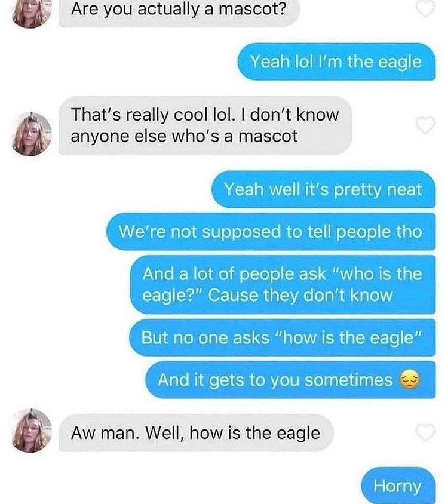448x504 pixels.
Task: Select the 'Horny' reply bubble
Action: point(398,485)
